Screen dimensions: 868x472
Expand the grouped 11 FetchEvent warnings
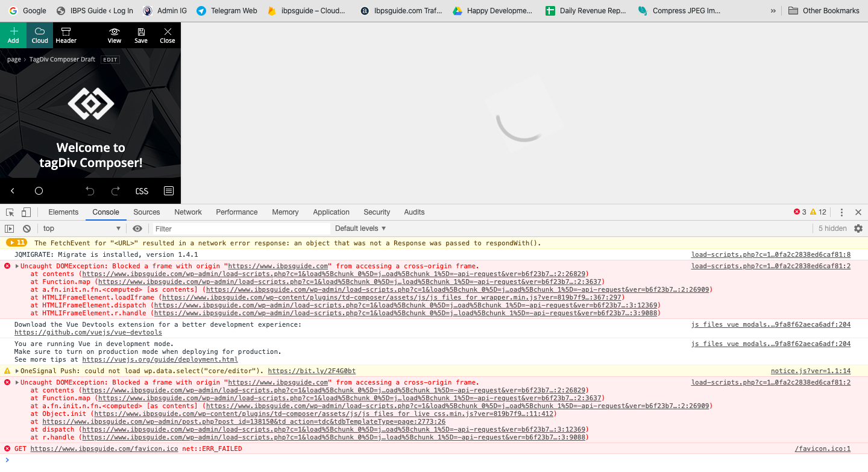click(16, 243)
